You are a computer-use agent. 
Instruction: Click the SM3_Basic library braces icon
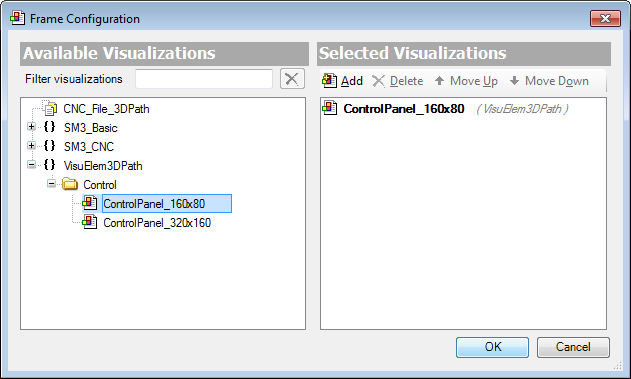point(49,127)
